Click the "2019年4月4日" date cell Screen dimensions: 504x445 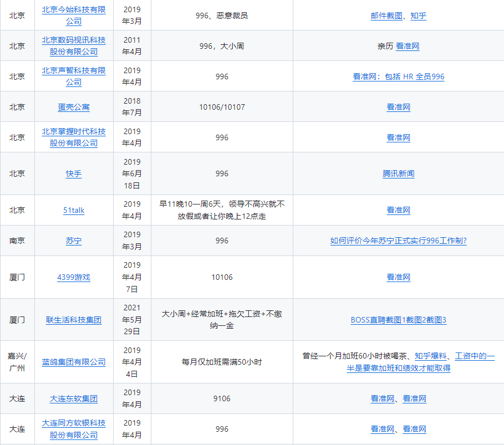click(x=132, y=362)
